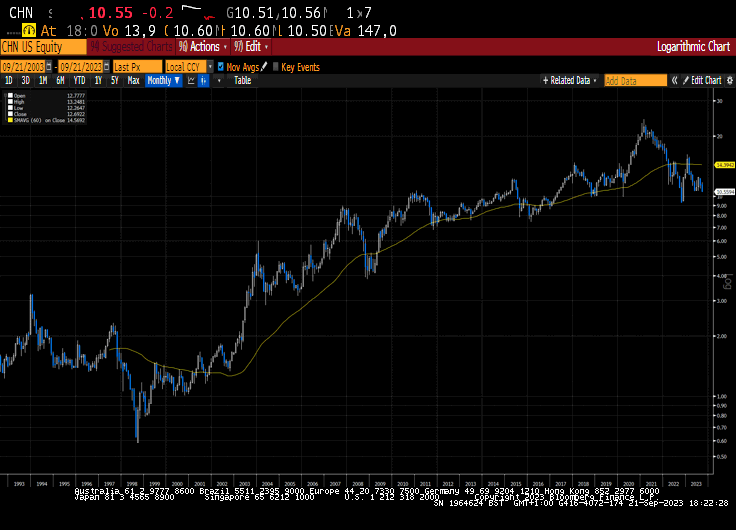Click the yellow gauge icon near At

point(29,31)
